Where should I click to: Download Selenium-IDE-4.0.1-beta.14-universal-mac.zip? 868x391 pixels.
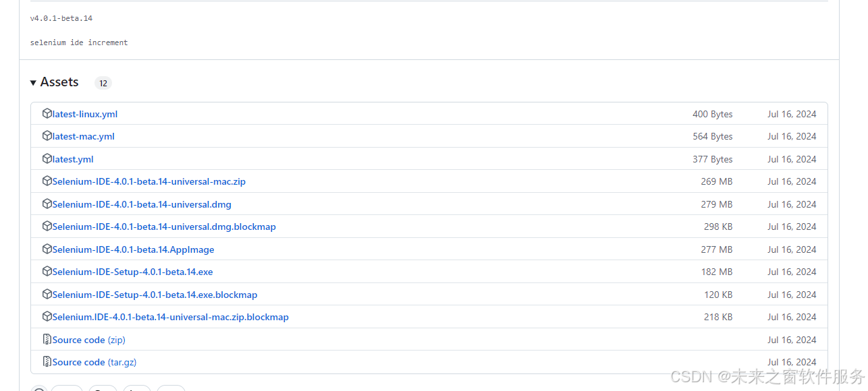click(x=149, y=181)
